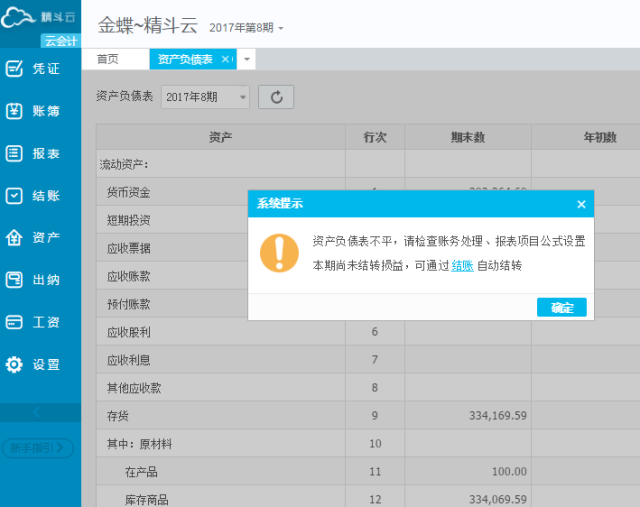
Task: Open the 报表 reports sidebar icon
Action: 14,153
